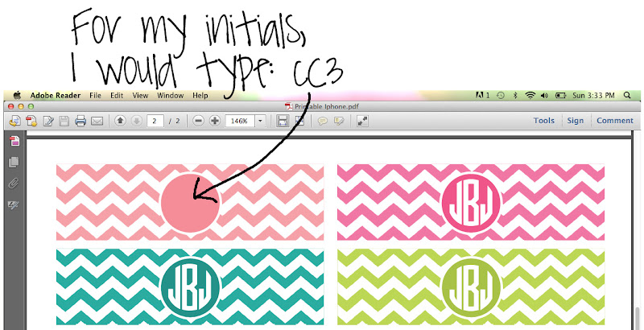Open the Window menu
Viewport: 644px width, 330px height.
(x=171, y=95)
